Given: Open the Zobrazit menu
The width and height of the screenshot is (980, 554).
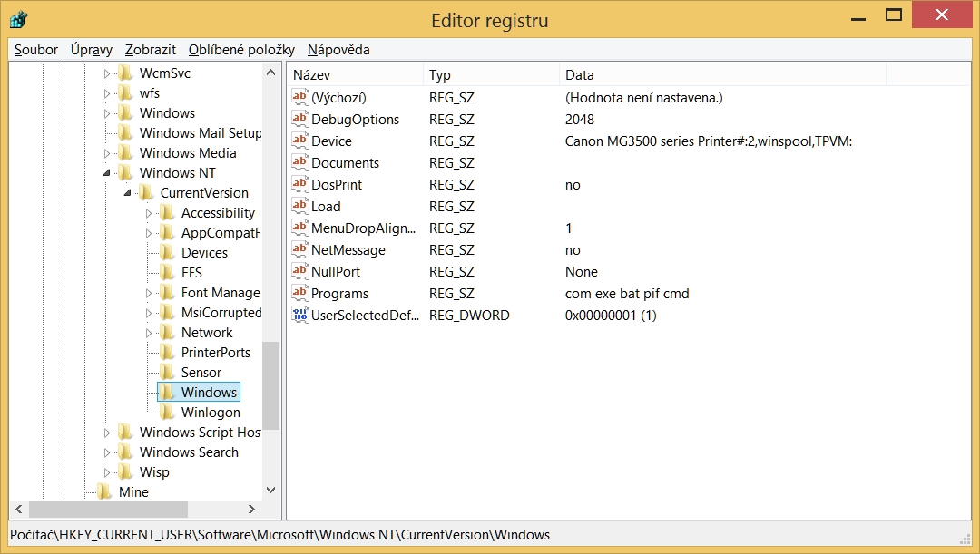Looking at the screenshot, I should click(x=151, y=50).
